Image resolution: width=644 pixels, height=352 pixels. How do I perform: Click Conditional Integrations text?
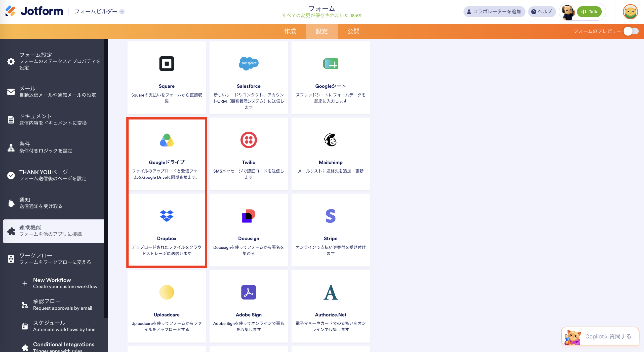click(x=64, y=344)
